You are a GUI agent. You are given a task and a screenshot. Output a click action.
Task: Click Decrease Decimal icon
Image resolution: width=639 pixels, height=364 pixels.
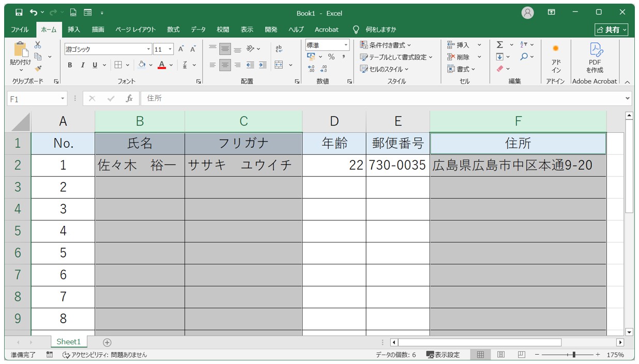324,69
